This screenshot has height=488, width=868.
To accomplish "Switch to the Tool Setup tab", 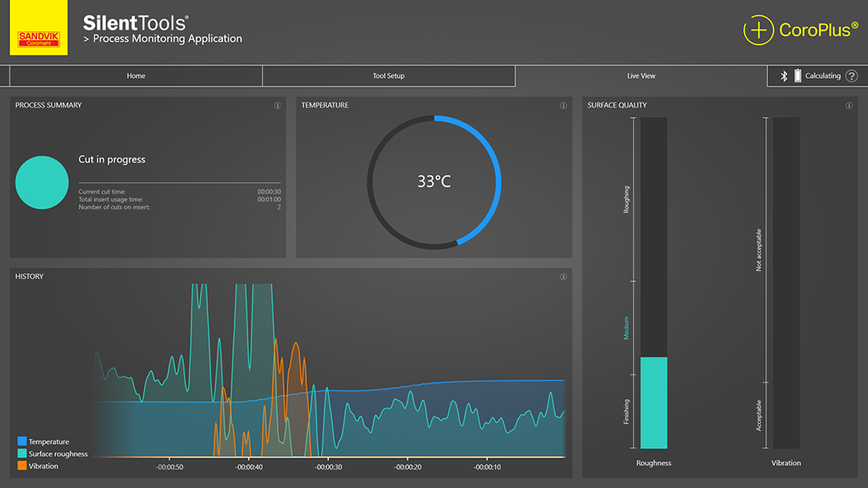I will [x=388, y=75].
